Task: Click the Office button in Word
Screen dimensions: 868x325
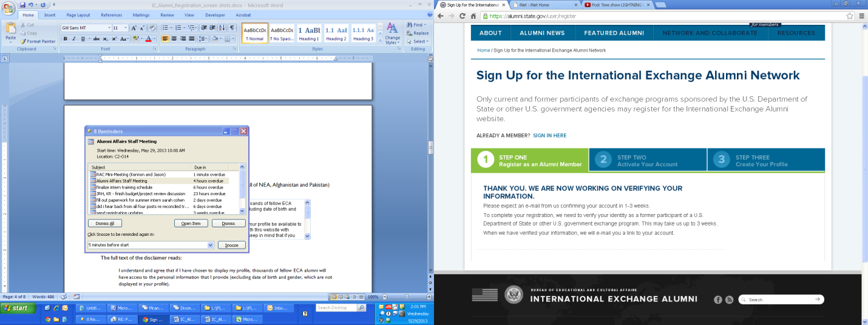Action: tap(8, 7)
